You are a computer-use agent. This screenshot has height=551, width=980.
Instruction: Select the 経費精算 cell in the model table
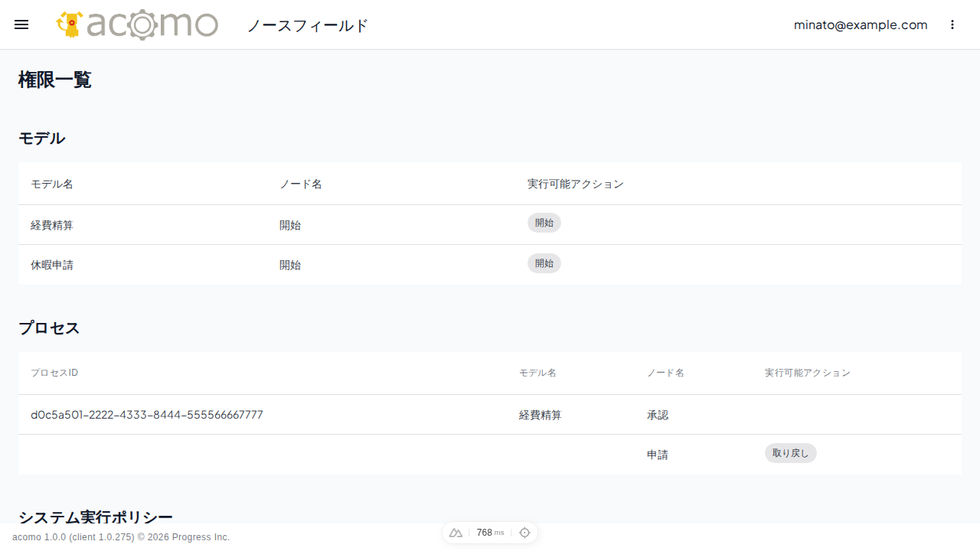(x=52, y=225)
